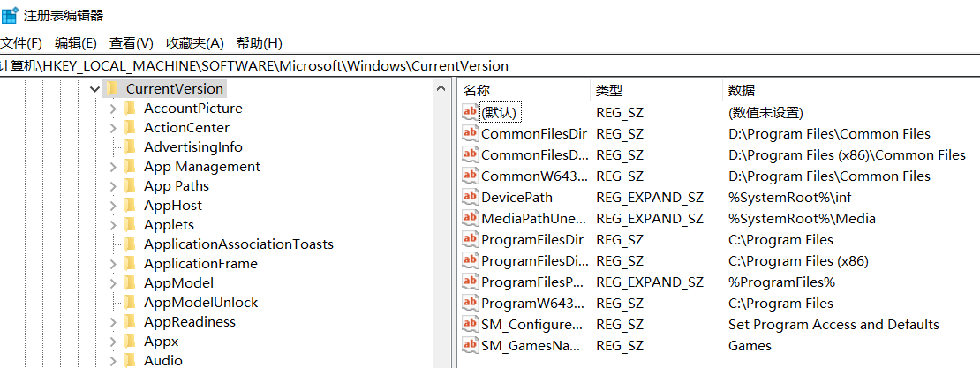Expand the AppModel key

[113, 283]
